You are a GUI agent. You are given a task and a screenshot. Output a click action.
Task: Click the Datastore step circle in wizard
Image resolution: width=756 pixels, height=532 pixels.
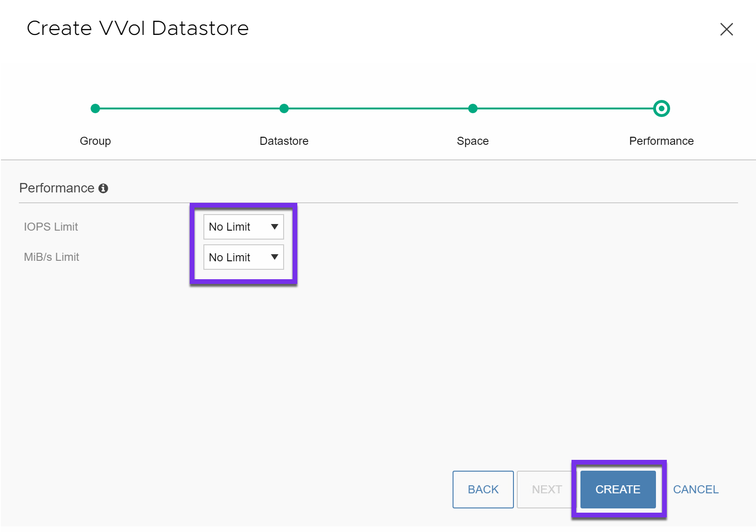pos(284,108)
